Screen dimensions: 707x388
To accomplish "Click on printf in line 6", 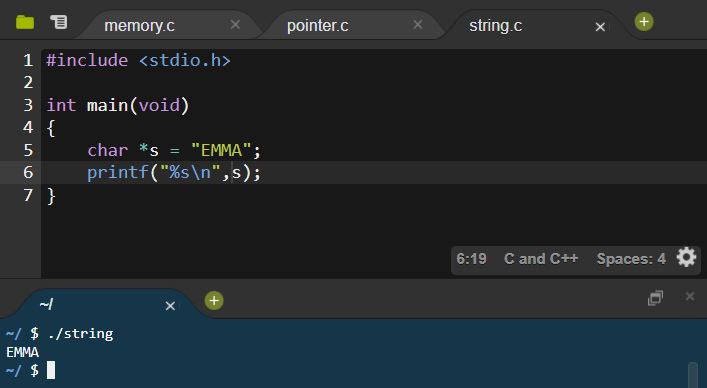I will [118, 173].
